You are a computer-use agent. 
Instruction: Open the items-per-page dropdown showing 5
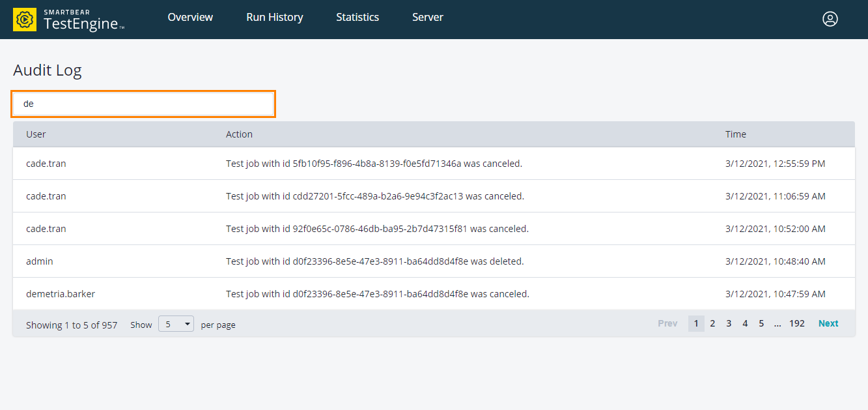click(176, 324)
